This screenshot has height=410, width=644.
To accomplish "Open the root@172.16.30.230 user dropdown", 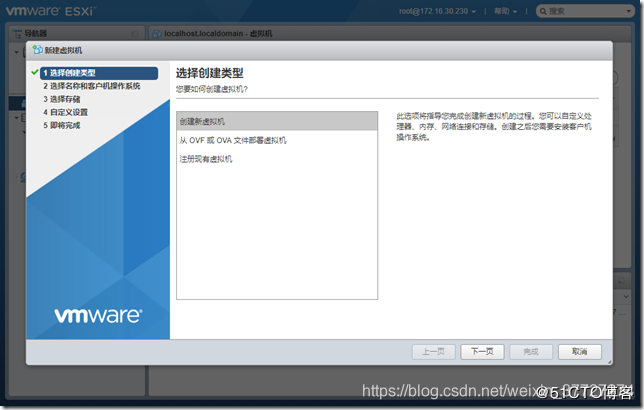I will pos(437,11).
